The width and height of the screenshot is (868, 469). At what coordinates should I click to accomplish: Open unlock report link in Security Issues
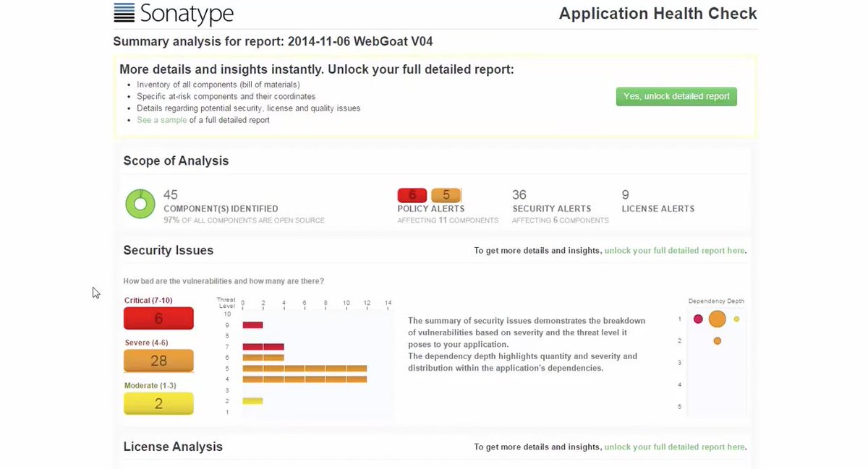(674, 251)
